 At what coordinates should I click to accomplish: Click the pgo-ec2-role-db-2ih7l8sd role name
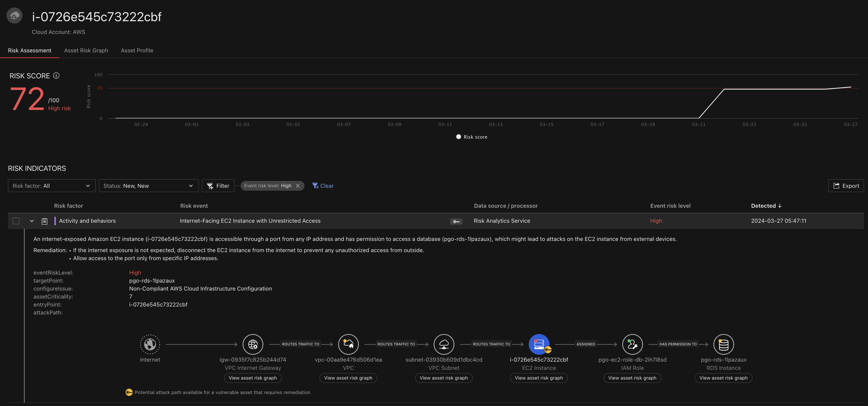pyautogui.click(x=632, y=360)
